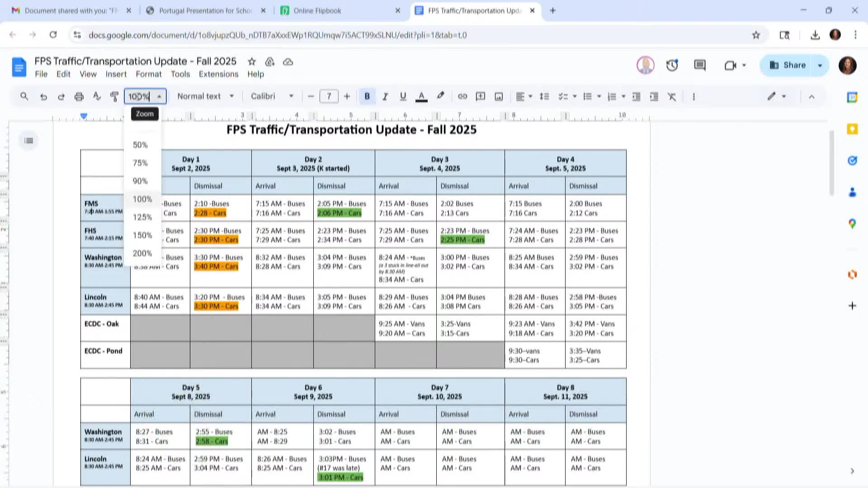The height and width of the screenshot is (488, 868).
Task: Click the print icon in toolbar
Action: click(79, 96)
